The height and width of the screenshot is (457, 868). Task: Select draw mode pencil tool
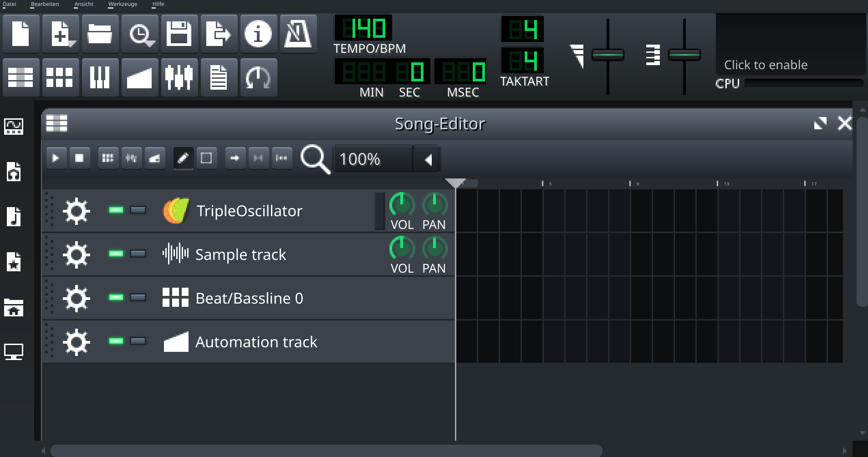[x=183, y=158]
